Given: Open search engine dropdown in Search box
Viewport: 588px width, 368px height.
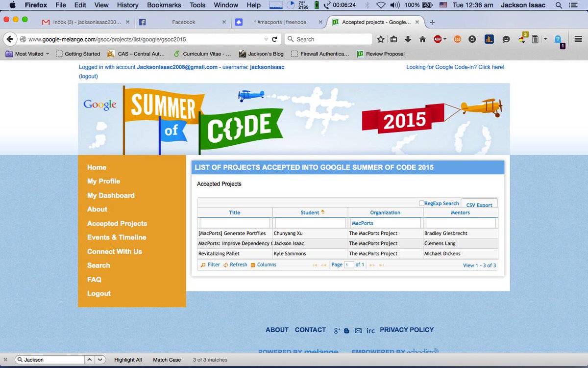Looking at the screenshot, I should click(x=291, y=39).
